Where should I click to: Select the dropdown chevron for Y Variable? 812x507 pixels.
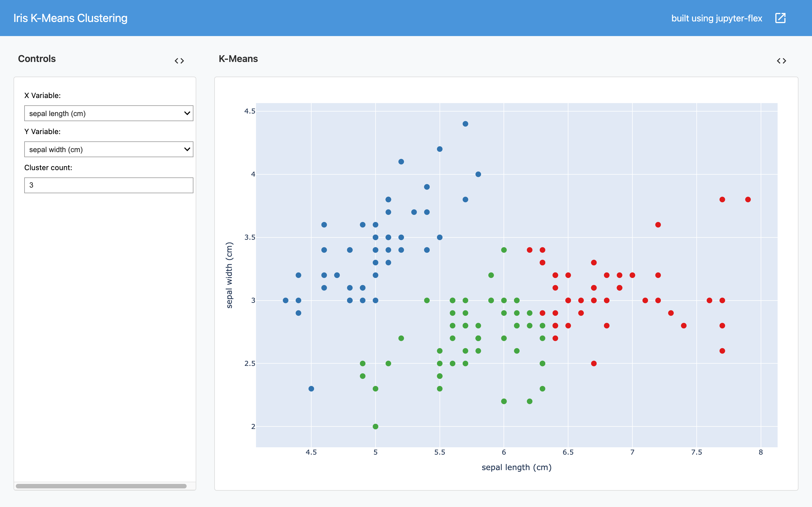[187, 149]
